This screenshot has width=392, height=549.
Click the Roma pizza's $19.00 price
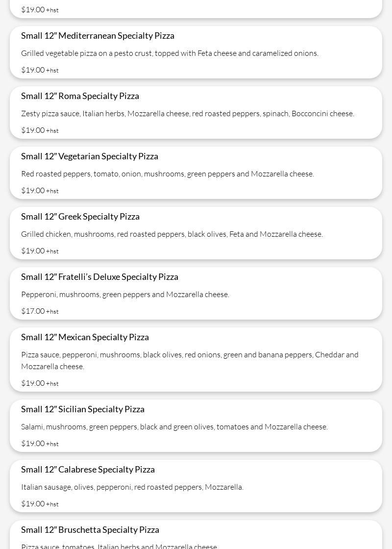(33, 130)
